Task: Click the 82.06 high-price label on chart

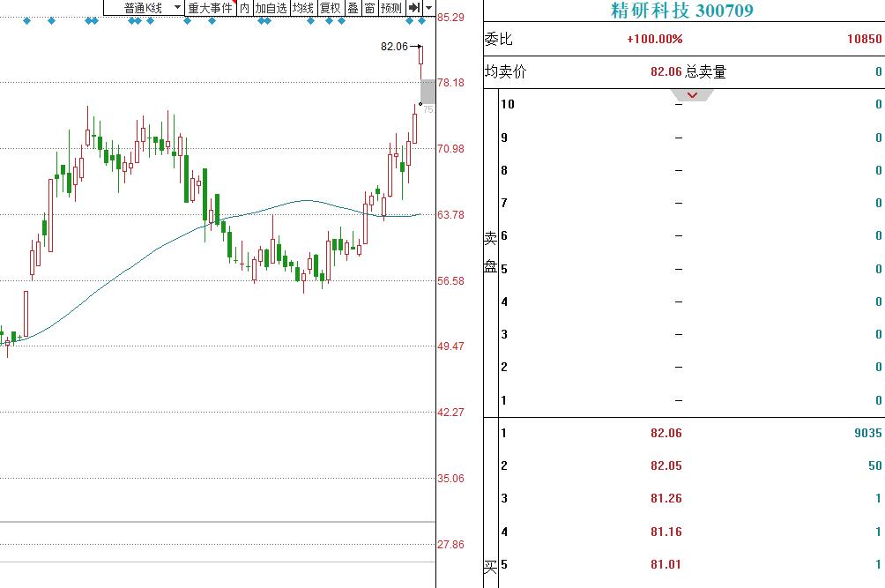Action: [x=394, y=46]
